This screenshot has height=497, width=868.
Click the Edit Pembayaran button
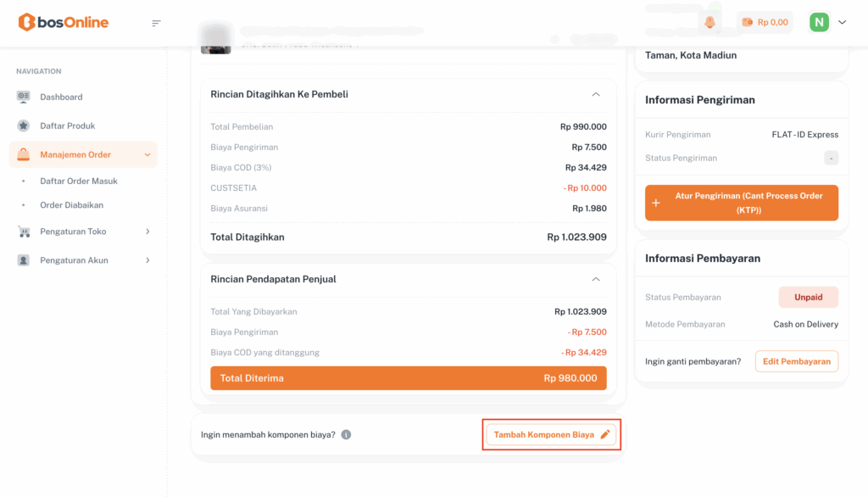click(x=796, y=361)
